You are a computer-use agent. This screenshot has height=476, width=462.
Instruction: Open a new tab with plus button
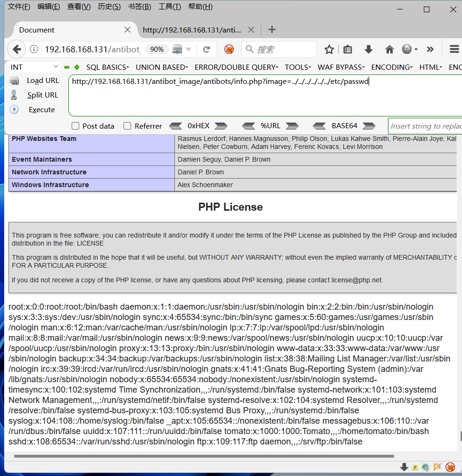[x=272, y=30]
